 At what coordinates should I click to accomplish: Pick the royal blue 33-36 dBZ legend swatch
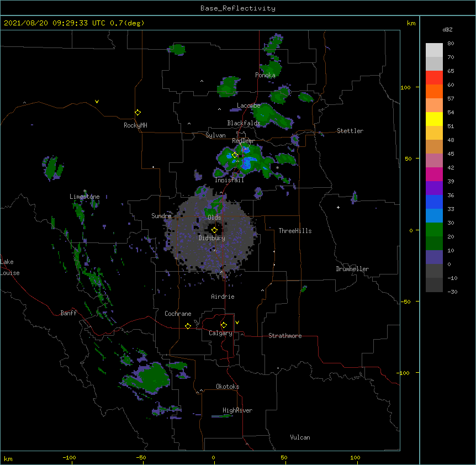[x=434, y=202]
